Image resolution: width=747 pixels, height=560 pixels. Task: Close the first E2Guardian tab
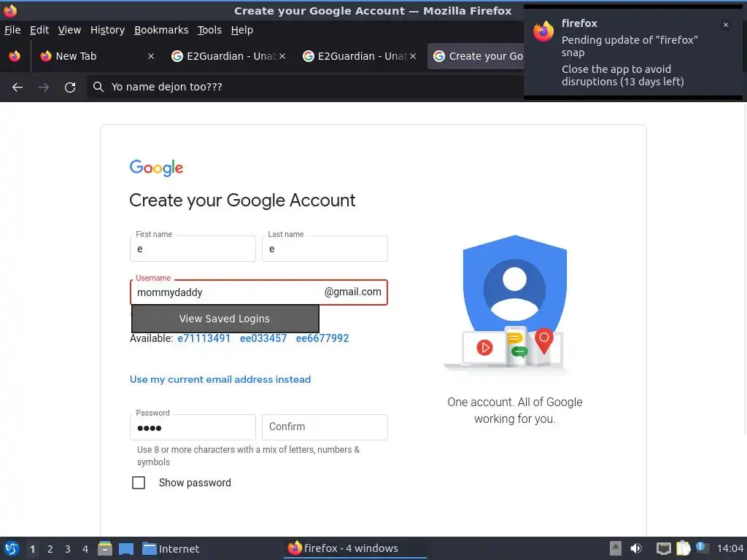tap(282, 56)
